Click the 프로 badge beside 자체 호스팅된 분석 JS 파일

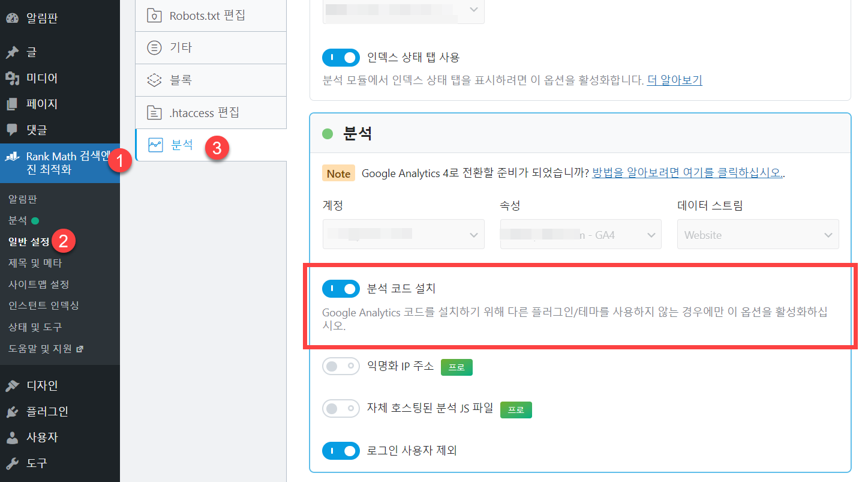(x=516, y=409)
